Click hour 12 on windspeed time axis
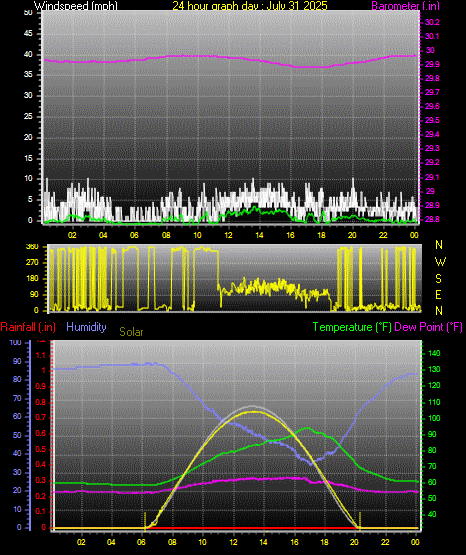Screen dimensions: 466x555 [228, 235]
